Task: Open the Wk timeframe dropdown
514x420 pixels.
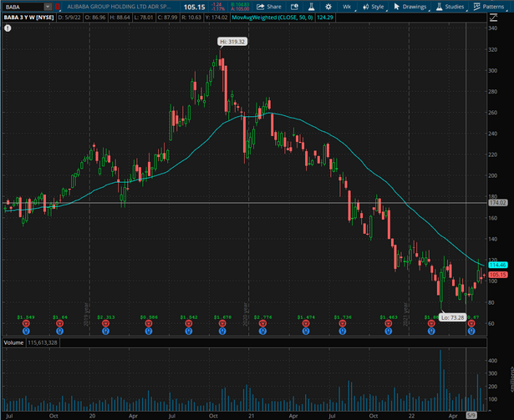Action: tap(347, 7)
